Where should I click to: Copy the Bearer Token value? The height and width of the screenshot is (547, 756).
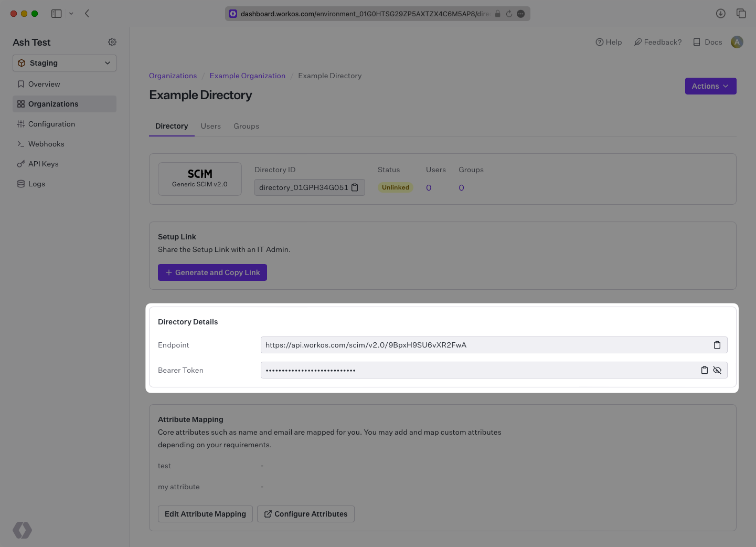pos(704,370)
